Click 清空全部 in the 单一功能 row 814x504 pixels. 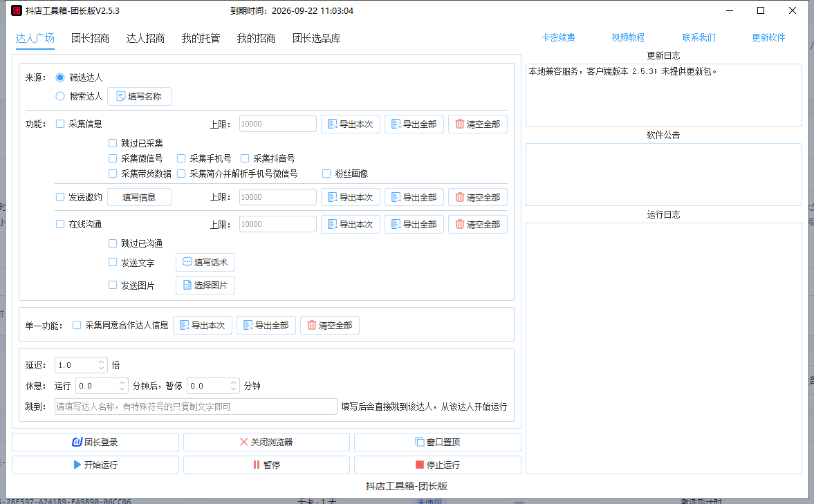330,326
